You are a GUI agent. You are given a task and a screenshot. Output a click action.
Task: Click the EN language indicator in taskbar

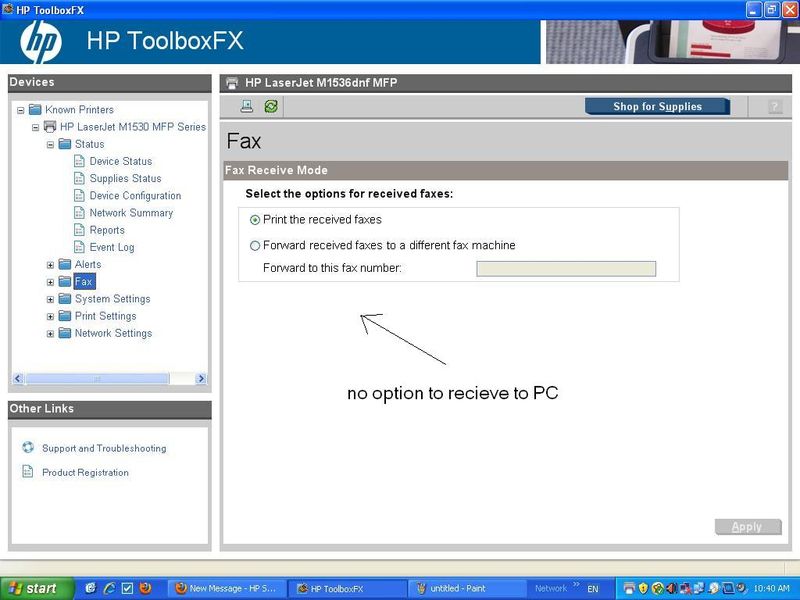pyautogui.click(x=592, y=589)
